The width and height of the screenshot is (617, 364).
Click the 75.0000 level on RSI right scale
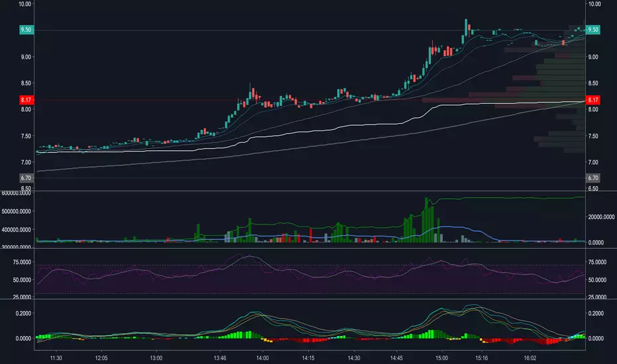[x=597, y=262]
